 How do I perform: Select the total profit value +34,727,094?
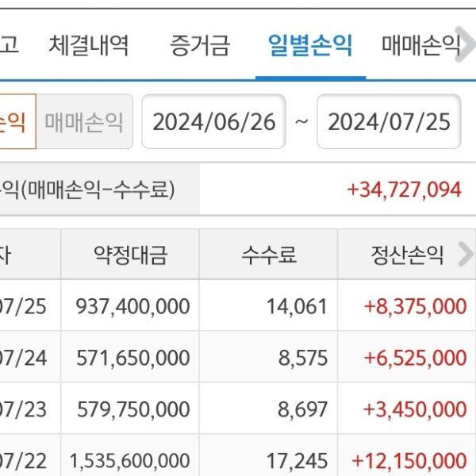click(404, 190)
